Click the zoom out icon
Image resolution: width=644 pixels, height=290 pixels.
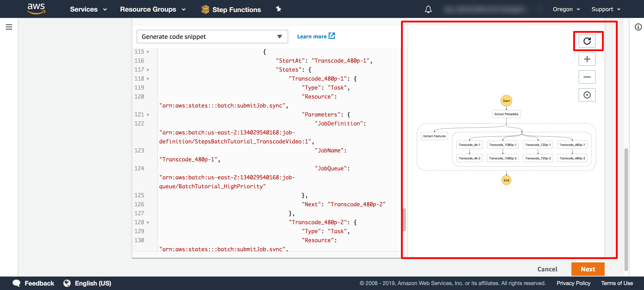[587, 77]
